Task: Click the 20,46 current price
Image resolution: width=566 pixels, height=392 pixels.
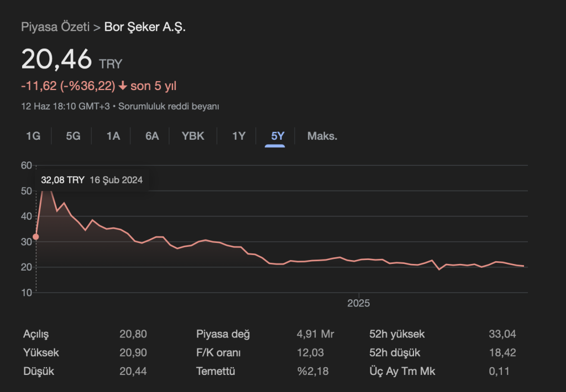Action: [57, 59]
